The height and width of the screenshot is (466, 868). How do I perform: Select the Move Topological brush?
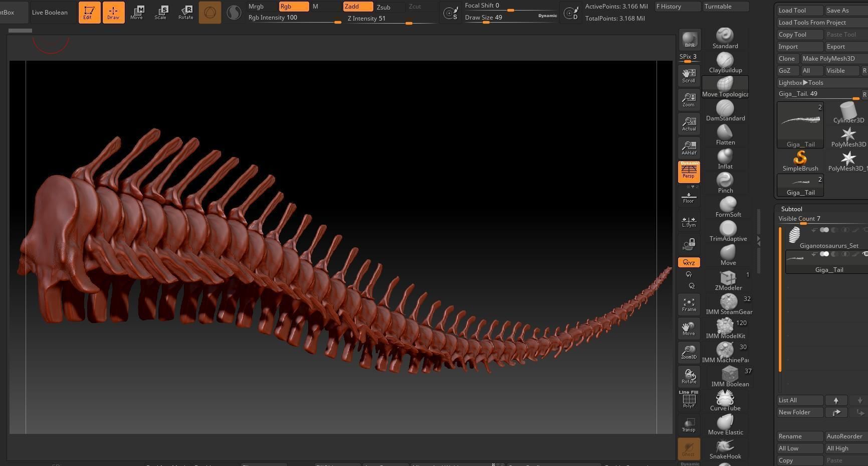[x=725, y=87]
